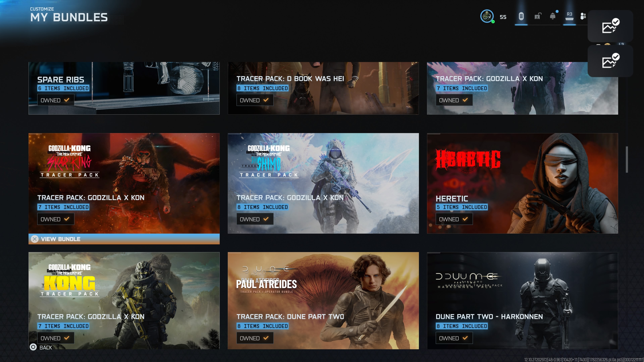Viewport: 644px width, 362px height.
Task: View the Skar King bundle
Action: (x=124, y=239)
